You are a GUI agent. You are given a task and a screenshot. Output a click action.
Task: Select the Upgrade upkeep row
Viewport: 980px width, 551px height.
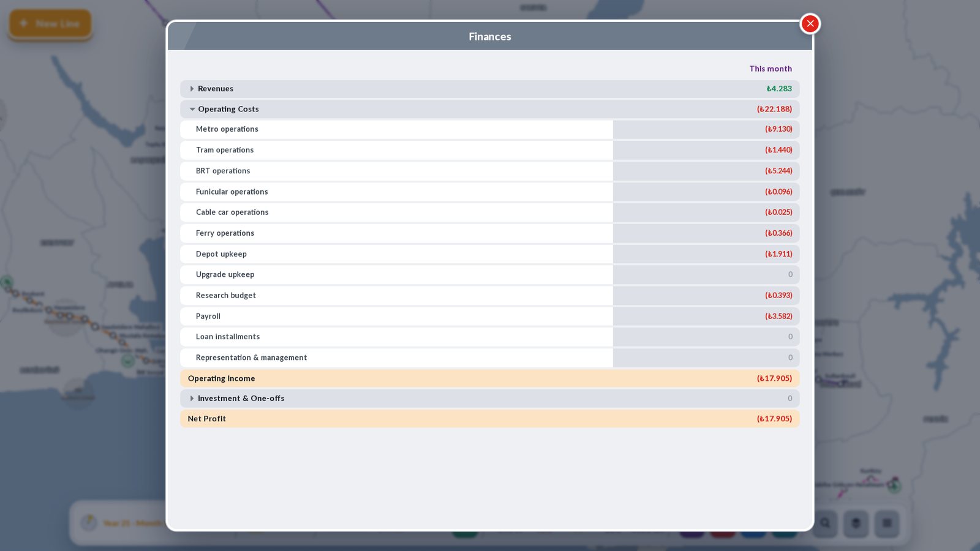pos(489,274)
